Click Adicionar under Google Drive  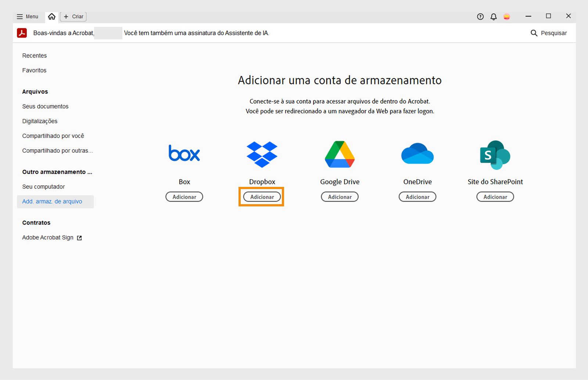(339, 196)
